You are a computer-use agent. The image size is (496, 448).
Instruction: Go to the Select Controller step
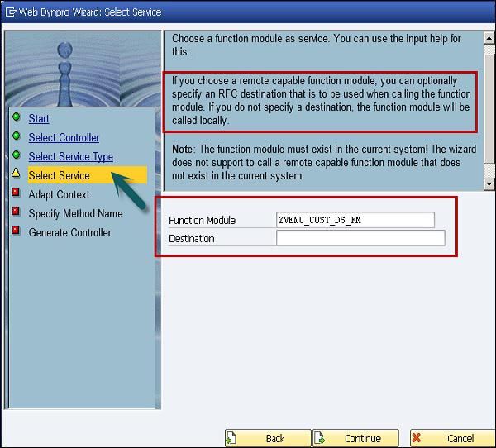coord(64,138)
